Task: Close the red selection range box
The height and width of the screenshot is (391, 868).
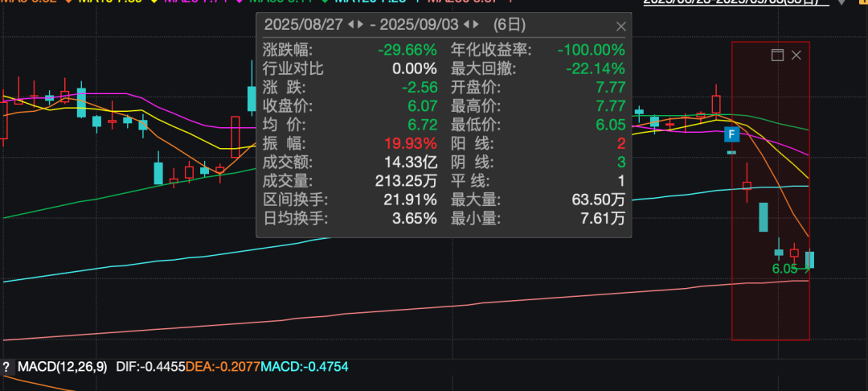Action: 796,55
